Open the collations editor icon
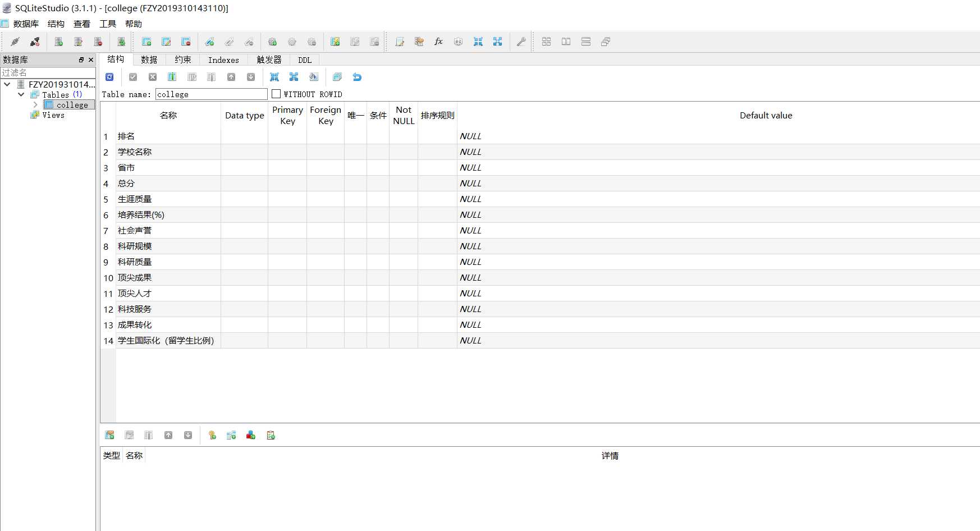 pyautogui.click(x=458, y=42)
